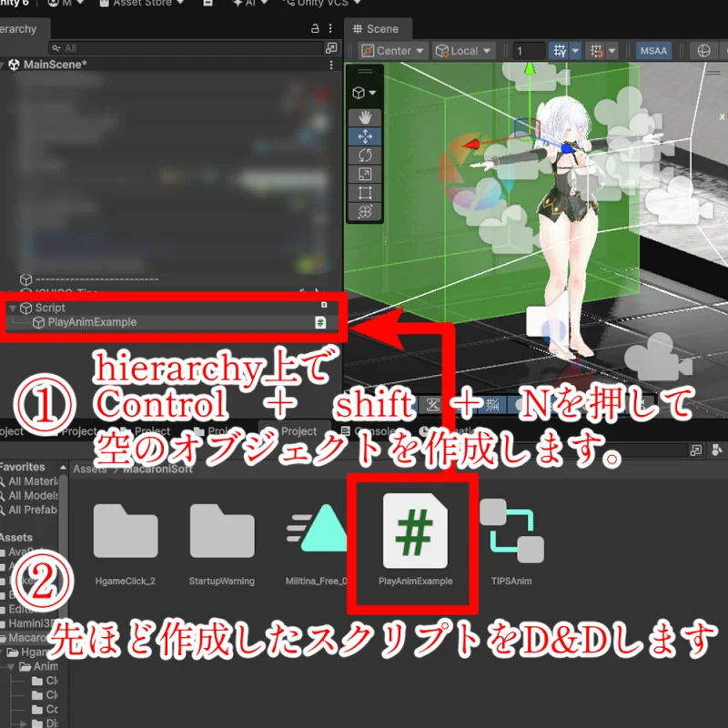Click the grid snap value field
The height and width of the screenshot is (728, 728).
click(529, 51)
